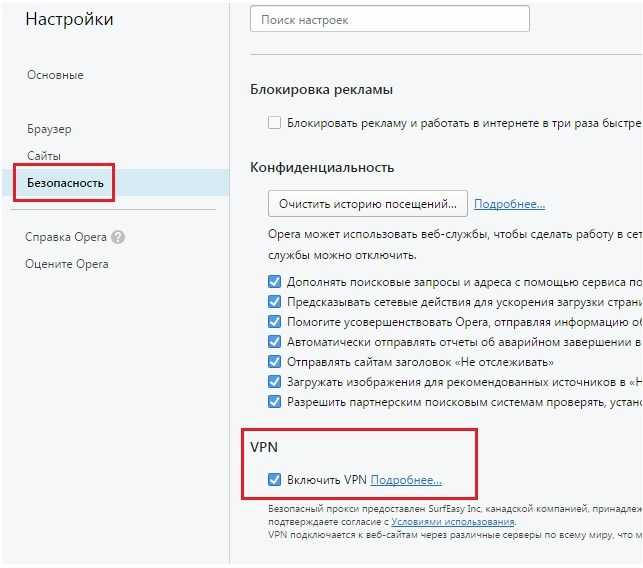Viewport: 643px width, 568px height.
Task: Open Оцените Opera sidebar link
Action: (67, 264)
